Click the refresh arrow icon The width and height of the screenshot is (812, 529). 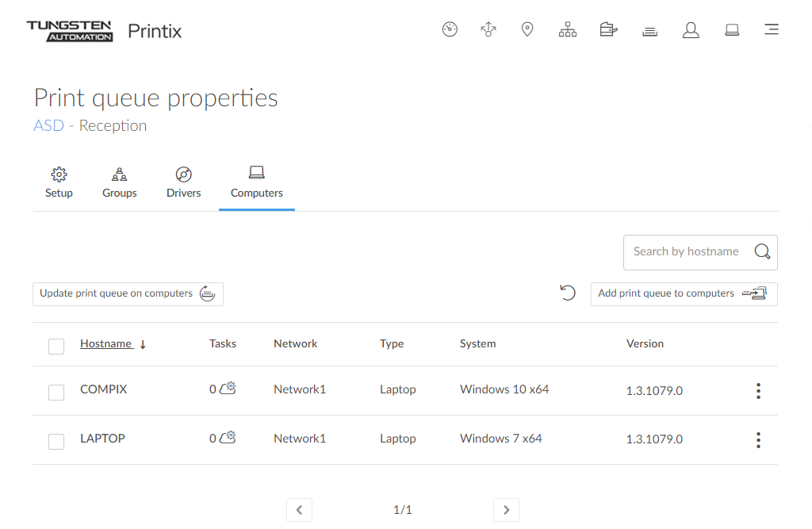568,293
